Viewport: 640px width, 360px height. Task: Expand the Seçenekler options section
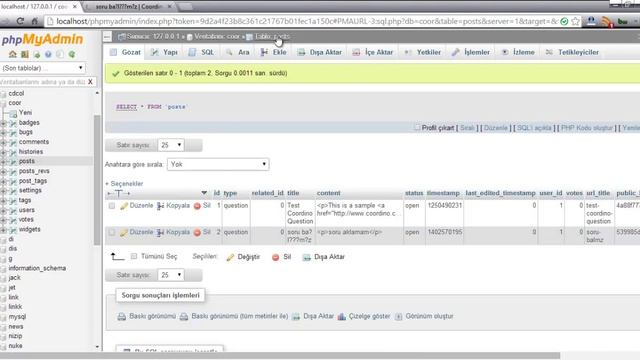click(x=124, y=184)
